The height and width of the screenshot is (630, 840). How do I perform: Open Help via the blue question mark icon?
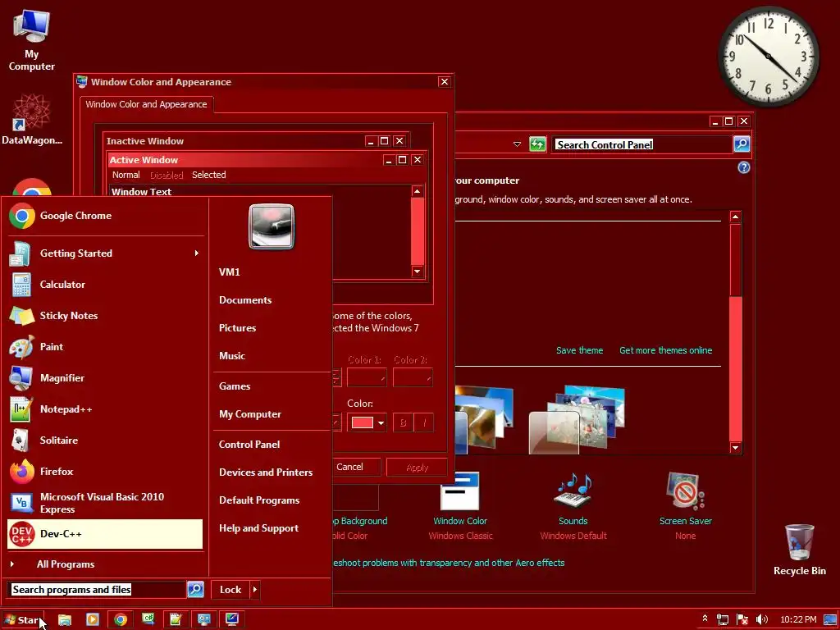743,167
